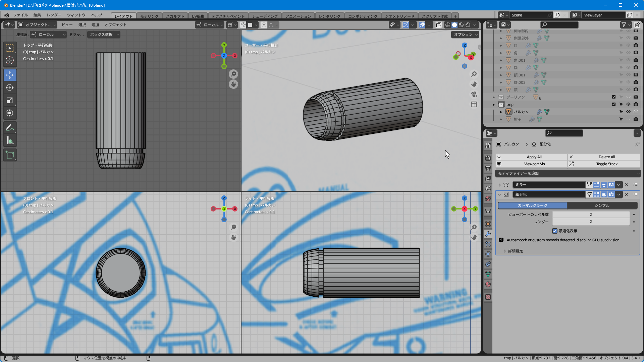Switch viewport to wireframe shading

point(447,25)
